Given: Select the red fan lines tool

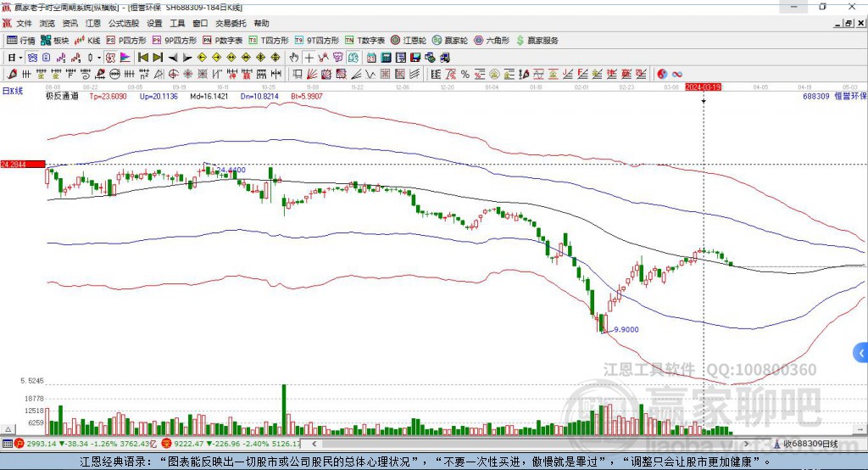Looking at the screenshot, I should click(312, 75).
